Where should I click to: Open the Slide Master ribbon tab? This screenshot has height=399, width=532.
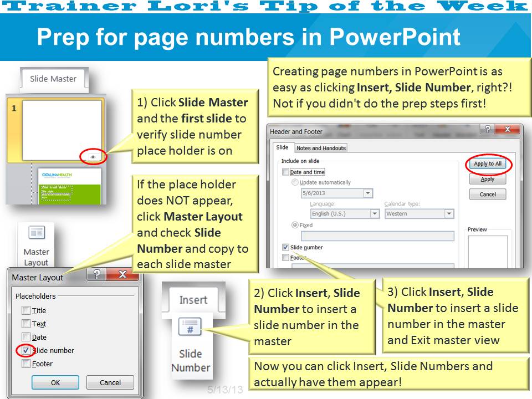coord(53,79)
